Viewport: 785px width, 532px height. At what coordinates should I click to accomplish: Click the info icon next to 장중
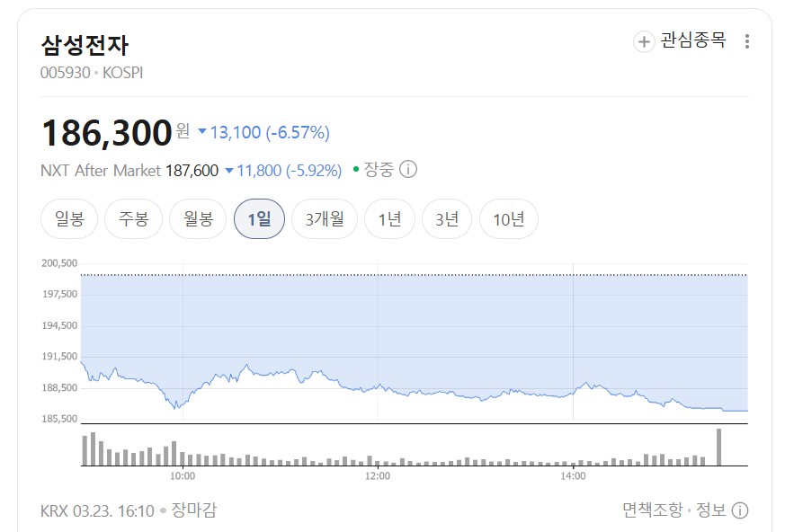point(410,168)
